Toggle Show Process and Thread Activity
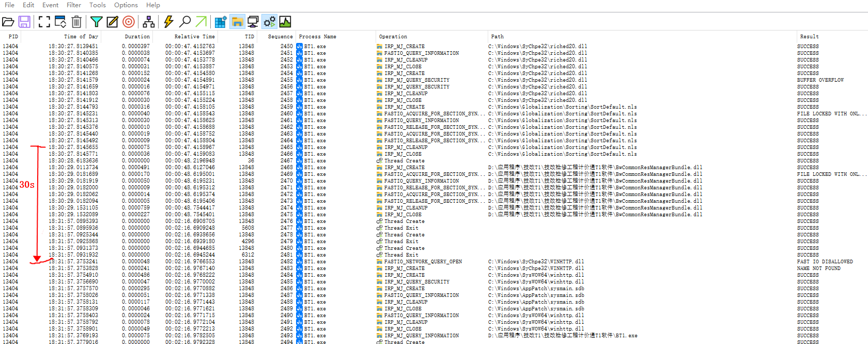This screenshot has height=344, width=868. pyautogui.click(x=269, y=22)
